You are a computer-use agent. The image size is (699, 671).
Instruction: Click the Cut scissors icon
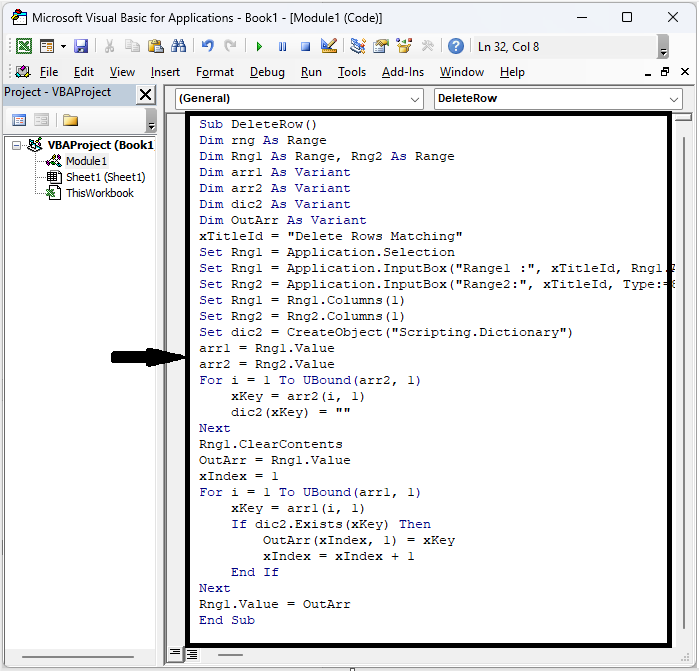click(109, 46)
